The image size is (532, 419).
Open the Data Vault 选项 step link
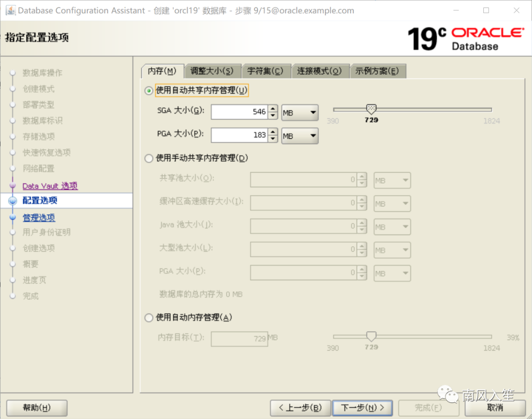pos(50,186)
